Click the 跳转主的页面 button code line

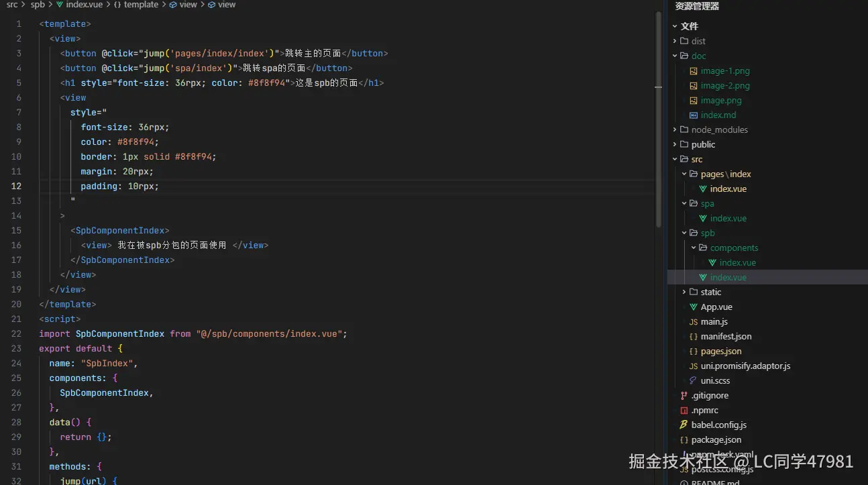pyautogui.click(x=224, y=53)
